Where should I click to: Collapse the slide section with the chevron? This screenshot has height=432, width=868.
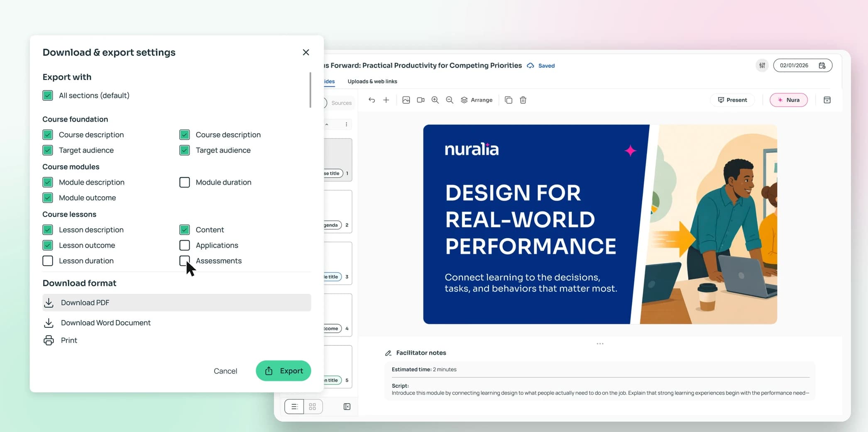(327, 124)
